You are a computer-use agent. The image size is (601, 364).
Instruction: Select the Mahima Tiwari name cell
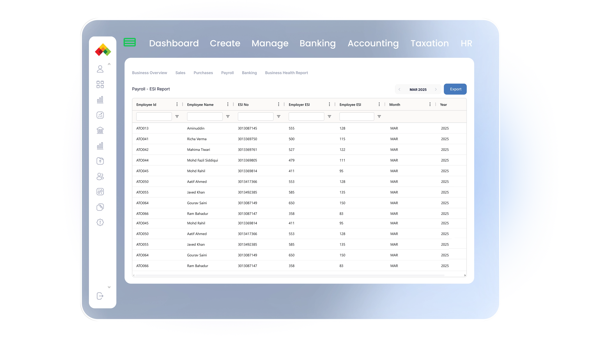click(198, 150)
